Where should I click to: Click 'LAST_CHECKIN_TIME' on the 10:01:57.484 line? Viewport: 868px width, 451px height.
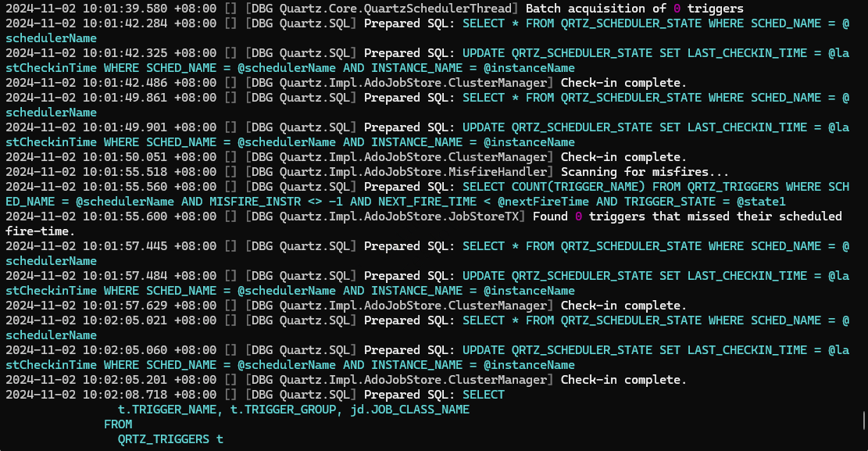pos(748,276)
